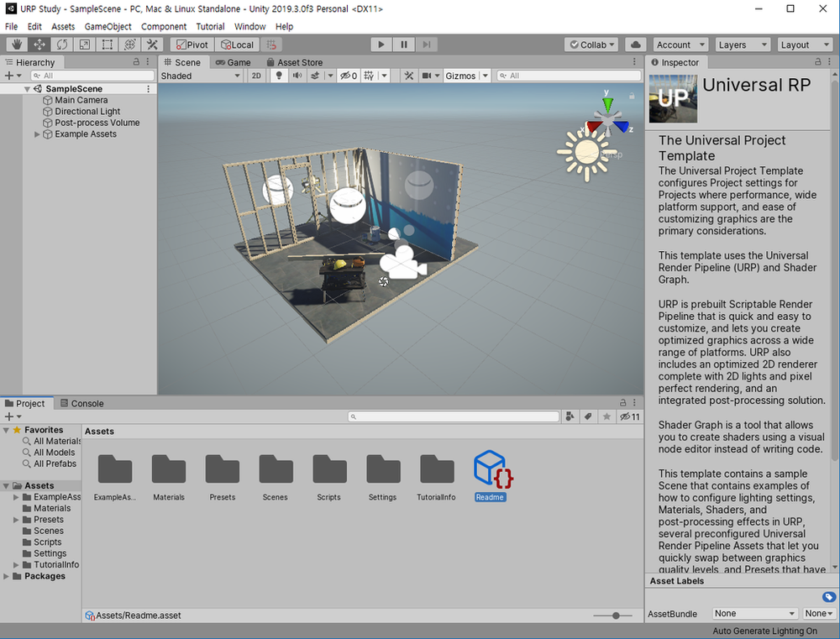Open the Shaded draw mode dropdown
Viewport: 840px width, 639px height.
pyautogui.click(x=201, y=76)
